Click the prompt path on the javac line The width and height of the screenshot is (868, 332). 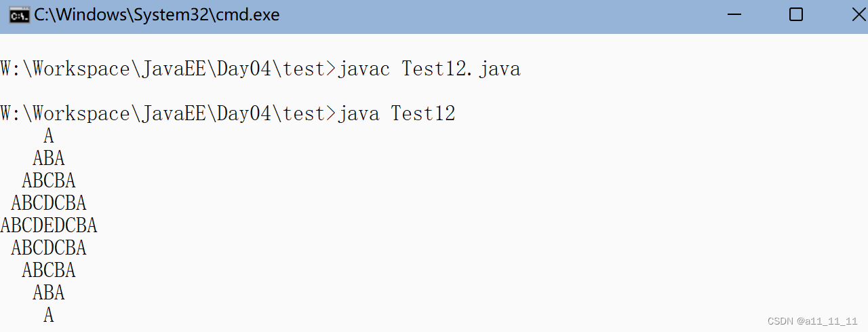pyautogui.click(x=167, y=69)
